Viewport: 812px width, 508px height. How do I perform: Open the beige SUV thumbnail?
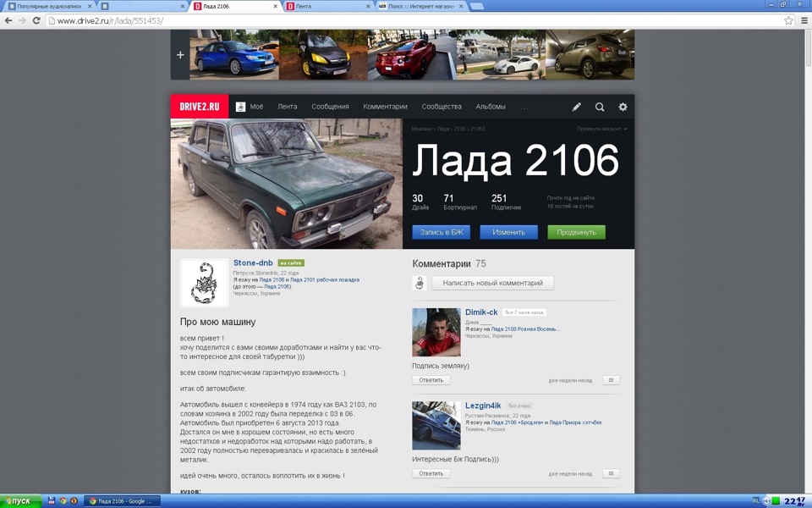pyautogui.click(x=590, y=54)
